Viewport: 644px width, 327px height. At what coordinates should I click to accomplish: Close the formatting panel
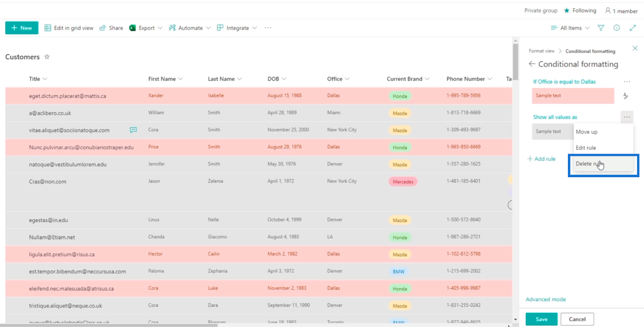(x=635, y=48)
